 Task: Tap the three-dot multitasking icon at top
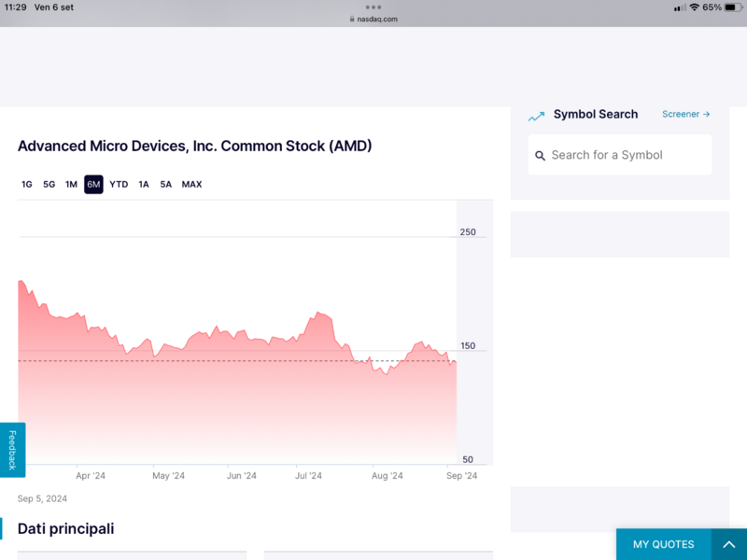(373, 7)
